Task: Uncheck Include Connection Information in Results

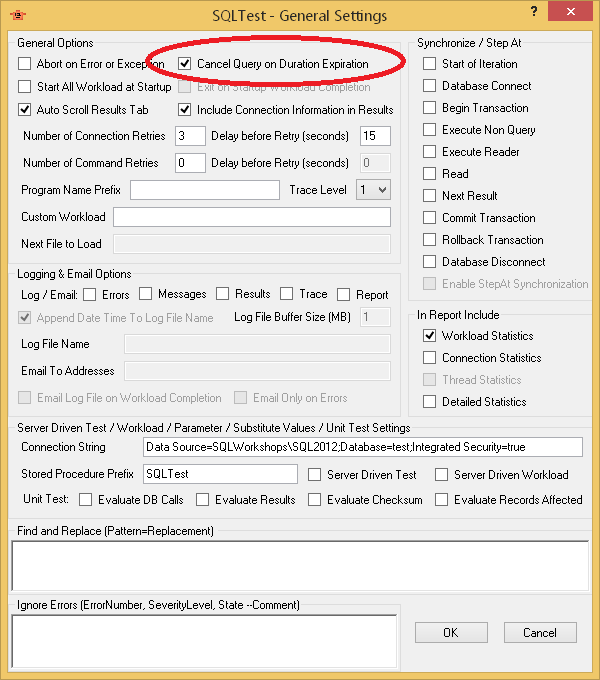Action: tap(185, 110)
